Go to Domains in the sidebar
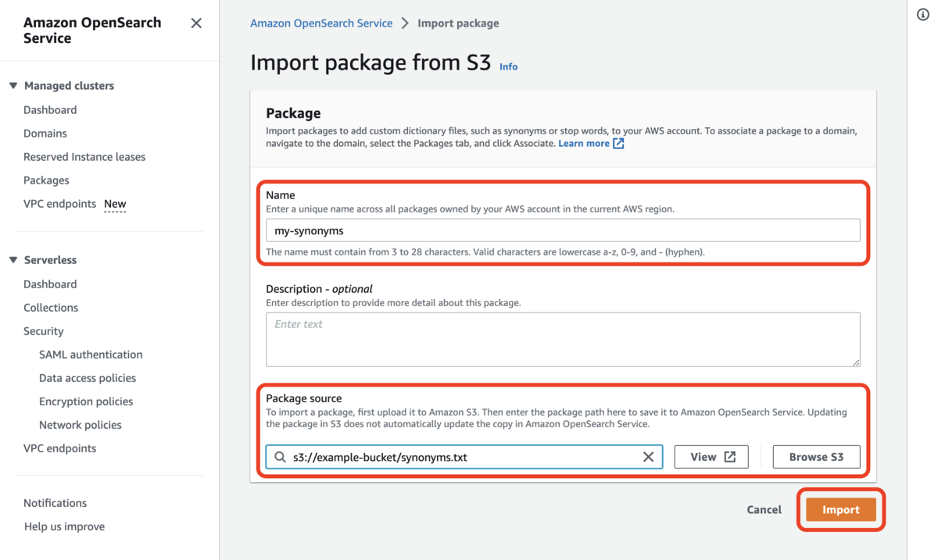The height and width of the screenshot is (560, 938). tap(45, 134)
